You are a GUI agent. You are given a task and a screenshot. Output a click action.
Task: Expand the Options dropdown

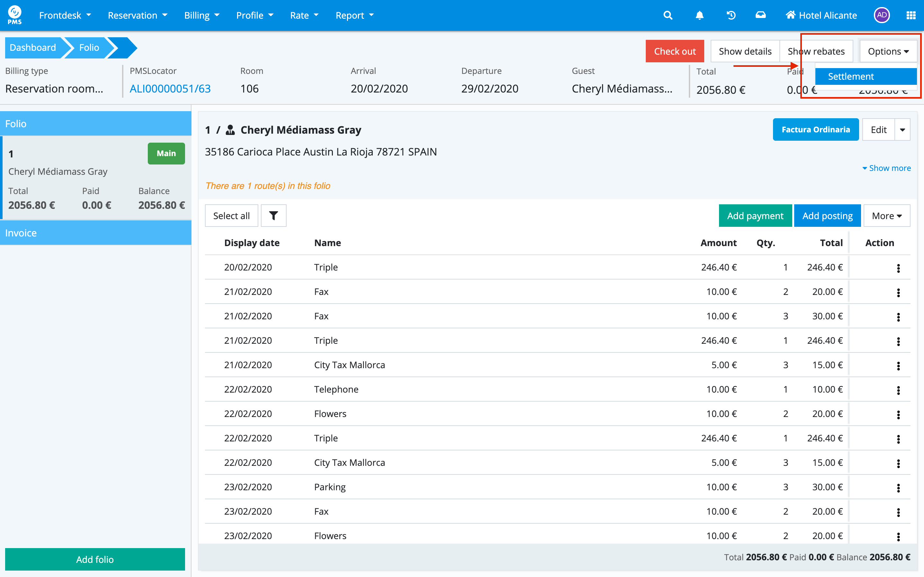pyautogui.click(x=888, y=51)
